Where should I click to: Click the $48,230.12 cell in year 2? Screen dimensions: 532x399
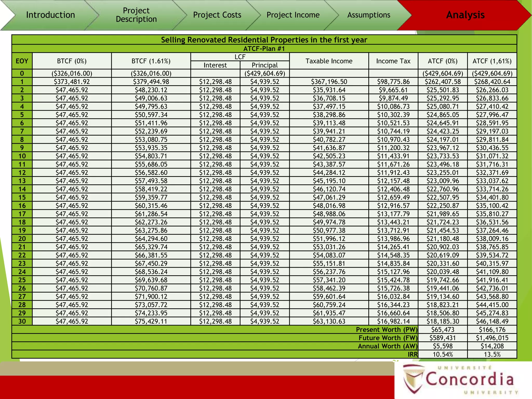point(151,90)
